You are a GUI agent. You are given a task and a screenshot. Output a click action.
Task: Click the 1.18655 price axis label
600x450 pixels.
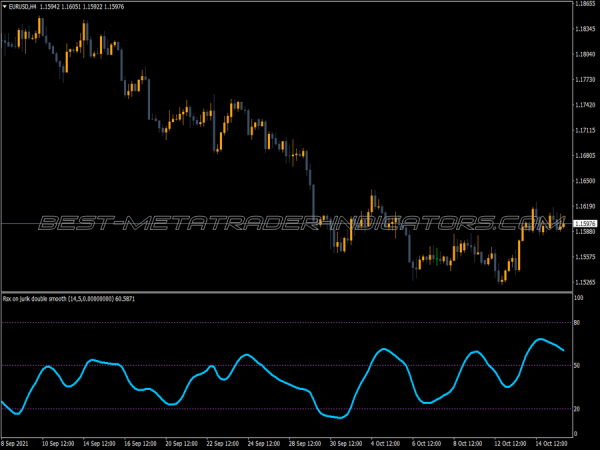(x=586, y=5)
